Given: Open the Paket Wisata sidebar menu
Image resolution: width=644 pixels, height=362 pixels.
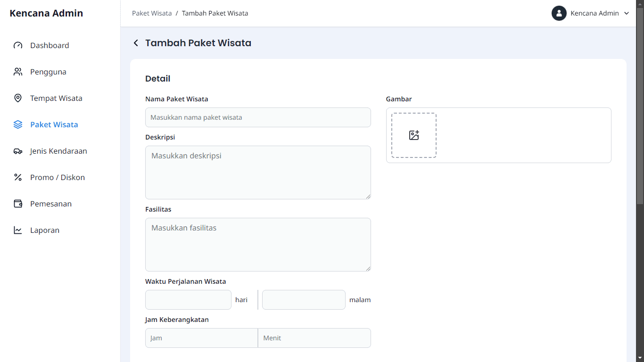Looking at the screenshot, I should click(x=54, y=125).
